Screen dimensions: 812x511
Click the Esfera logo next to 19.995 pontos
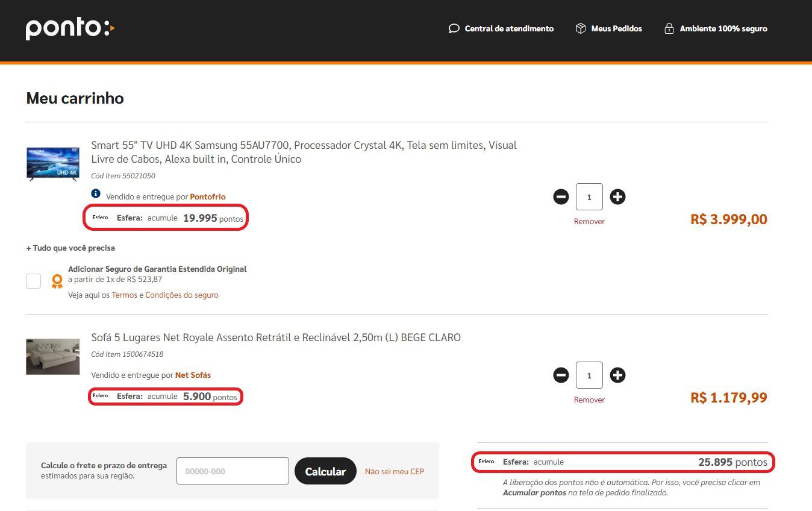[100, 218]
